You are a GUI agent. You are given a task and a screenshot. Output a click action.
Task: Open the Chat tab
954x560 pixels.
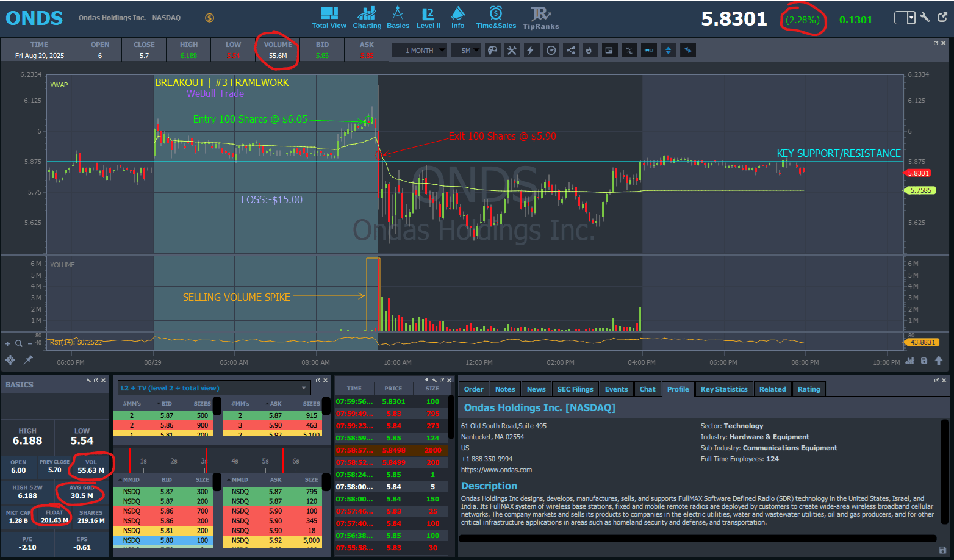(648, 389)
